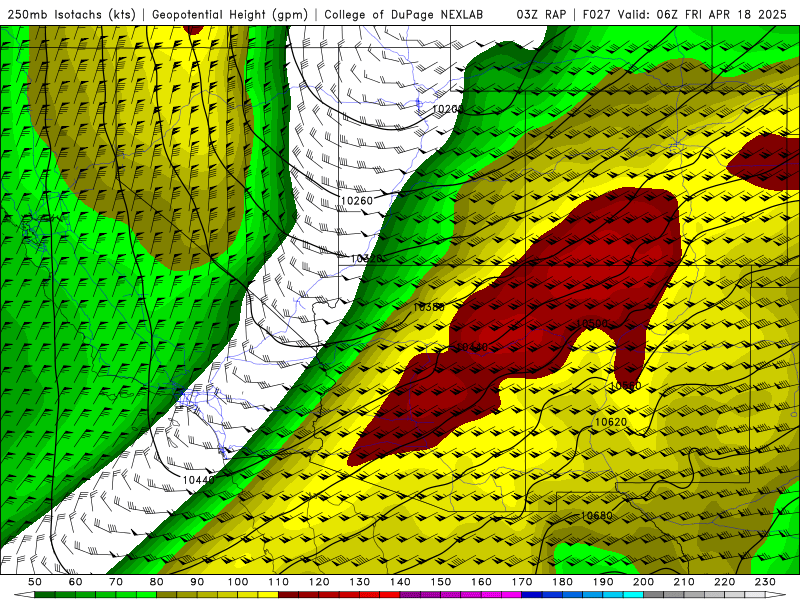Click the 130 value on the color scale

coord(360,582)
